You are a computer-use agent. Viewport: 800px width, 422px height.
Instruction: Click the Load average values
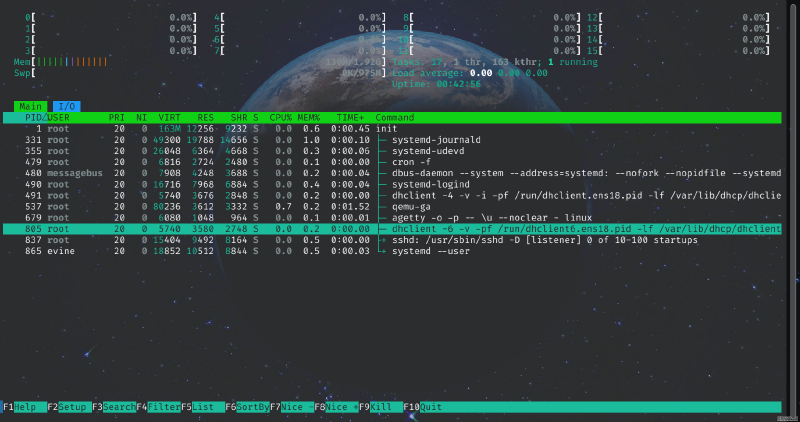click(x=509, y=73)
